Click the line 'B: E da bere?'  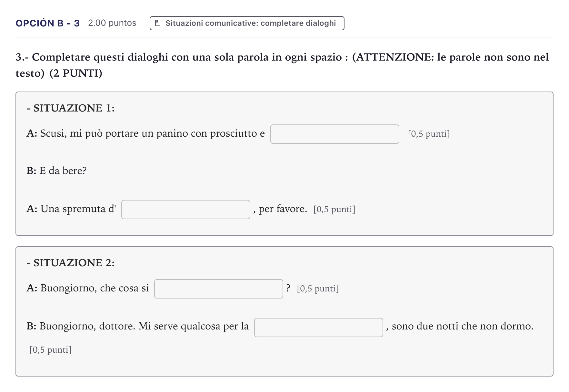pyautogui.click(x=57, y=171)
